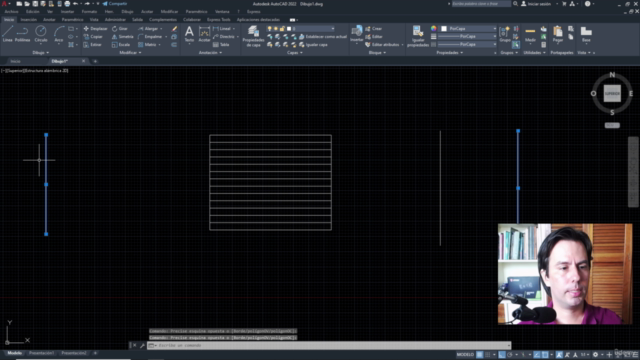Click the SUPERIOR face of the ViewCube
Viewport: 640px width, 360px height.
coord(612,93)
